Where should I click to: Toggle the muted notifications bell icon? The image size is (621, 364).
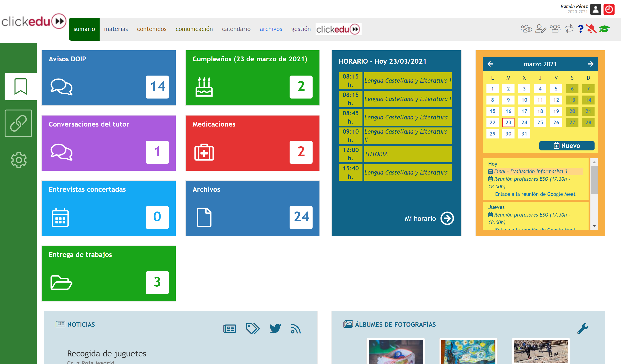click(x=591, y=29)
